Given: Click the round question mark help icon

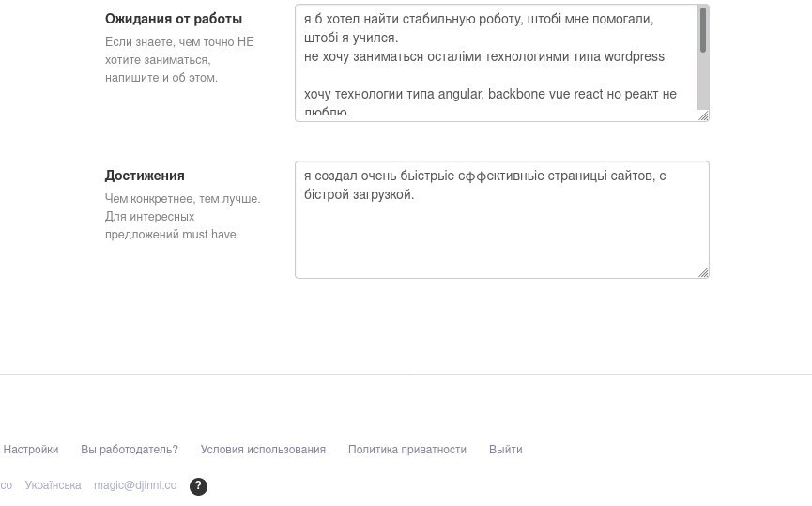Looking at the screenshot, I should click(198, 486).
